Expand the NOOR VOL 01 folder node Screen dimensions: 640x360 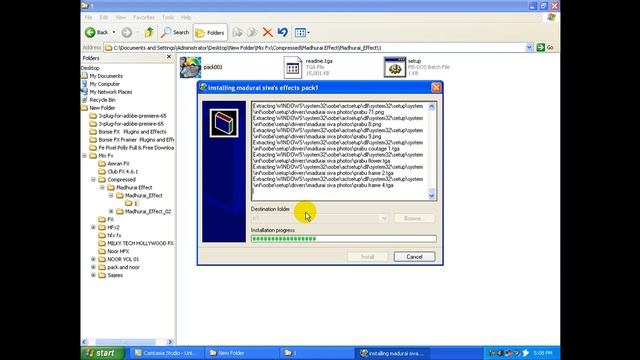point(93,259)
